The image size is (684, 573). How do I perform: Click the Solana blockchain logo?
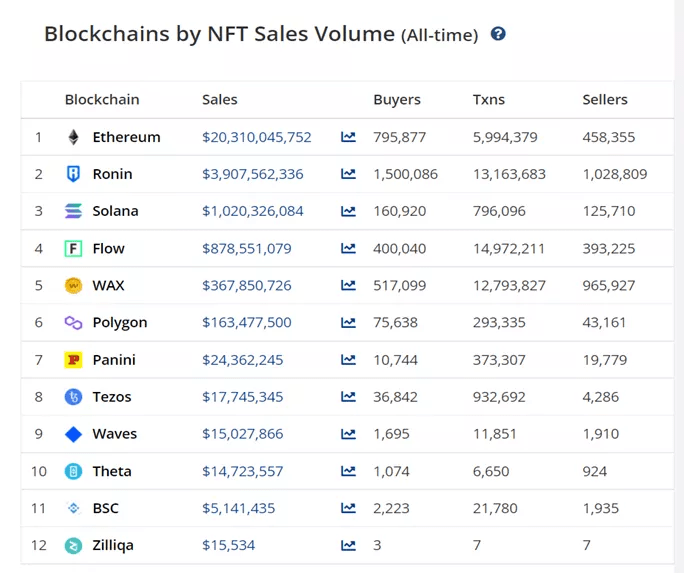click(73, 211)
